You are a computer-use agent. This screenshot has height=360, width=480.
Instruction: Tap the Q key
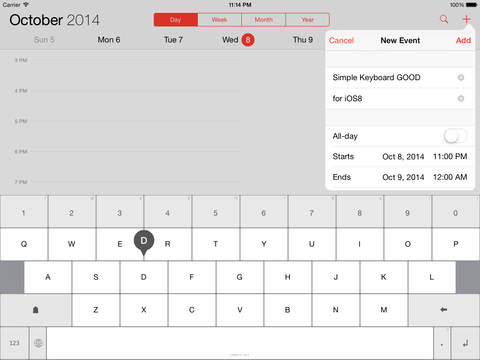tap(24, 244)
